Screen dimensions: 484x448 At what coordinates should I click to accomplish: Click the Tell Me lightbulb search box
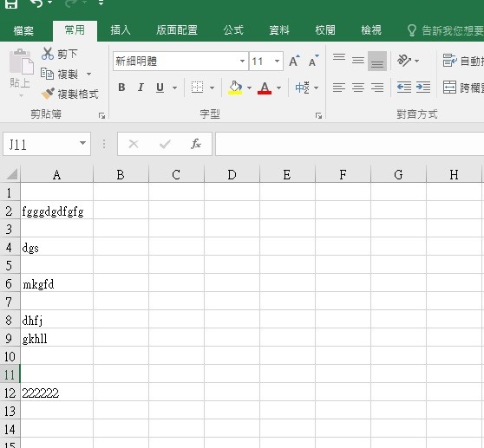click(445, 30)
